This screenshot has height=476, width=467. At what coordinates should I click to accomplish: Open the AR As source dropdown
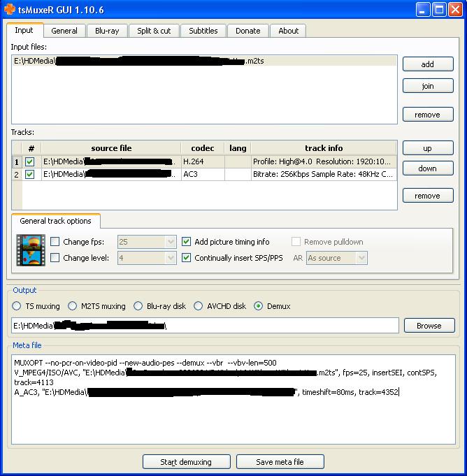coord(361,258)
